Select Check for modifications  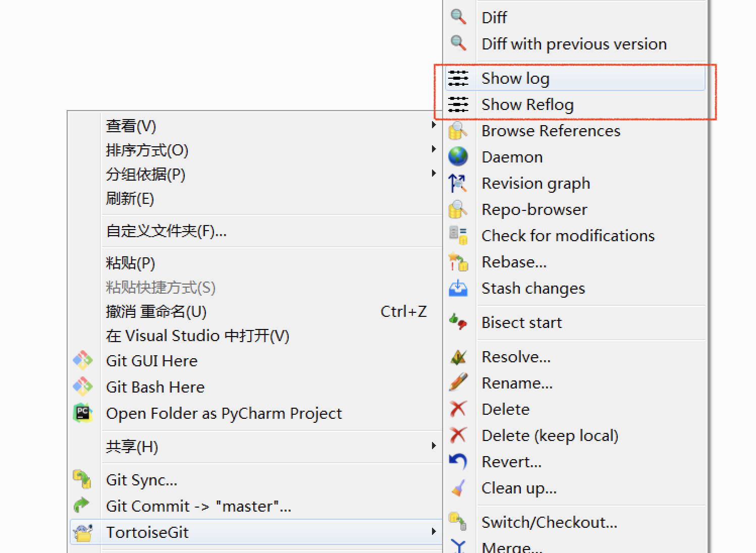pos(568,236)
